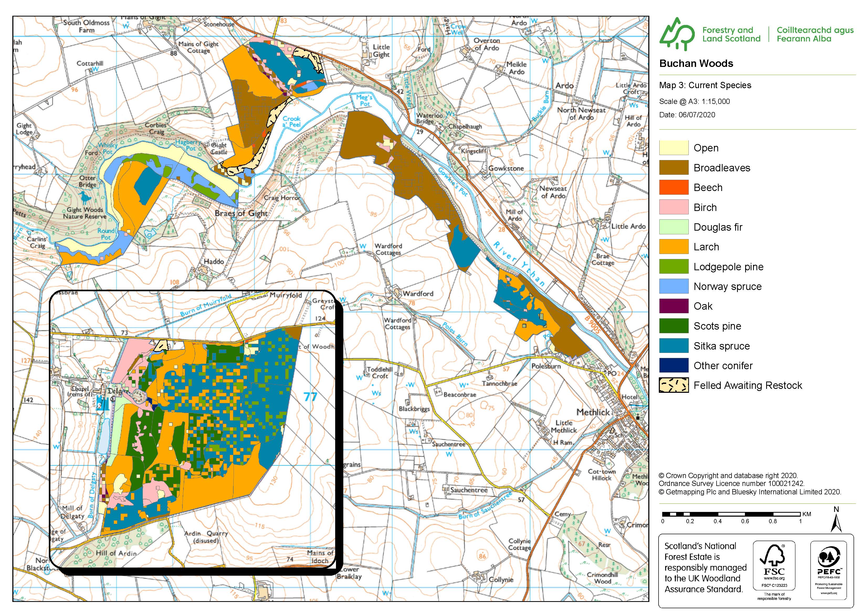Click the Forestry and Land Scotland tree logo
This screenshot has width=868, height=614.
click(677, 34)
